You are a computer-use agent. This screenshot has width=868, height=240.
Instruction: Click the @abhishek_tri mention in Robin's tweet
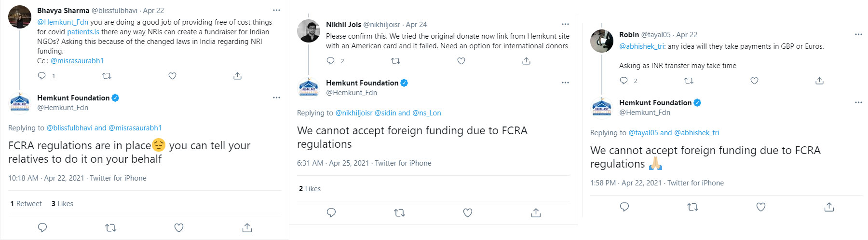tap(641, 46)
